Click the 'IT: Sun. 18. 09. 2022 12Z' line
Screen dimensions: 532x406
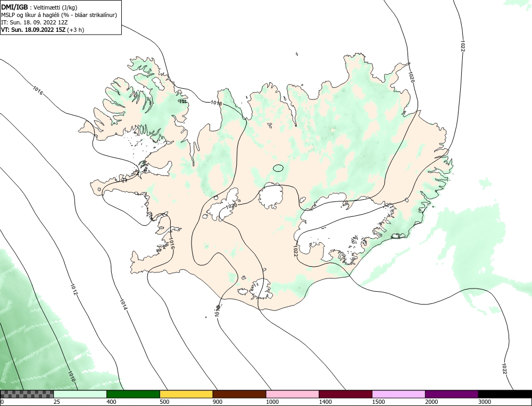(x=34, y=22)
